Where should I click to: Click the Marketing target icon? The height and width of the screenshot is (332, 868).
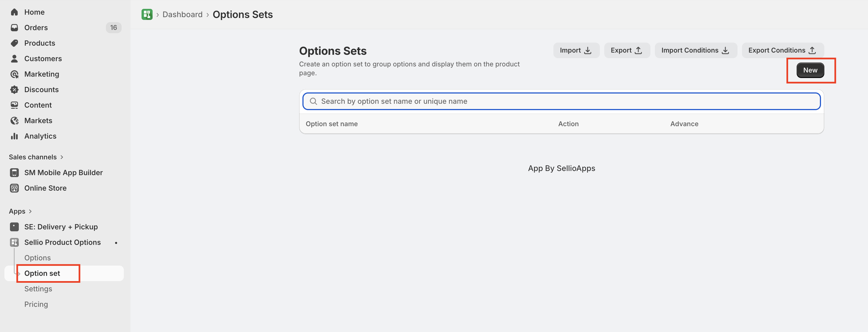tap(14, 74)
